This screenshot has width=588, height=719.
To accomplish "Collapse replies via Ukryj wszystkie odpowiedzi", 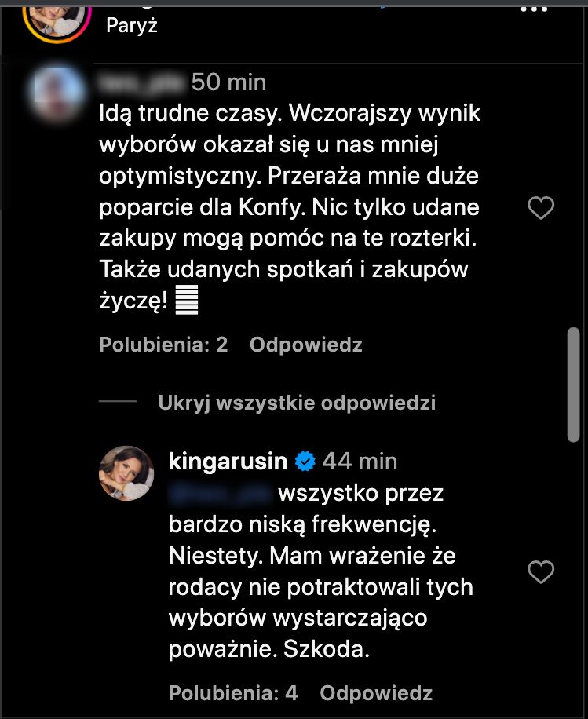I will tap(296, 403).
